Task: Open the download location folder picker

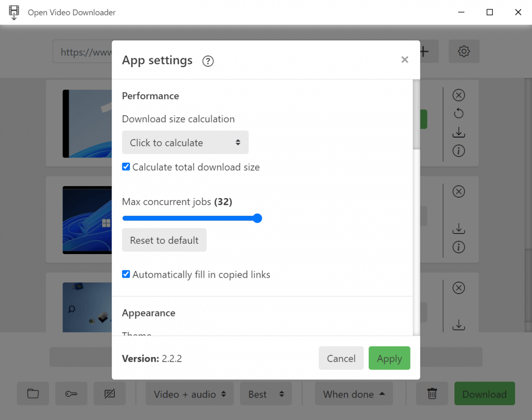Action: pos(33,393)
